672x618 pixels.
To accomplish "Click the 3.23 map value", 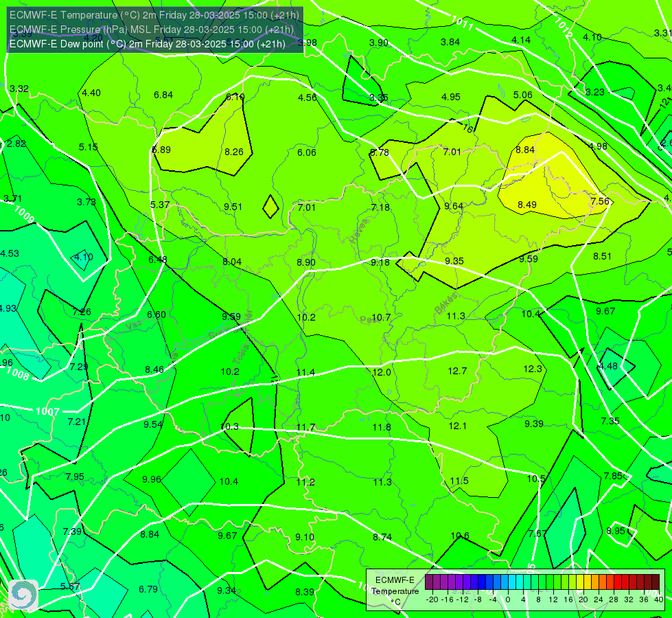I will click(595, 92).
